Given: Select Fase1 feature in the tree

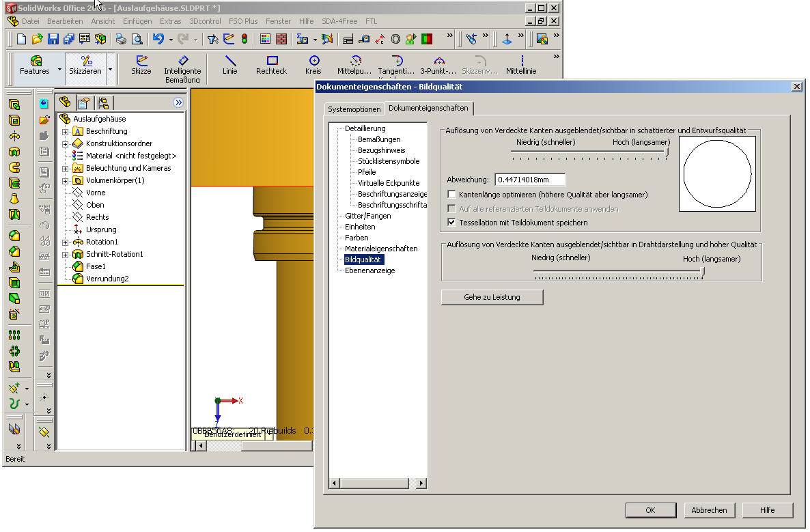Looking at the screenshot, I should tap(96, 266).
